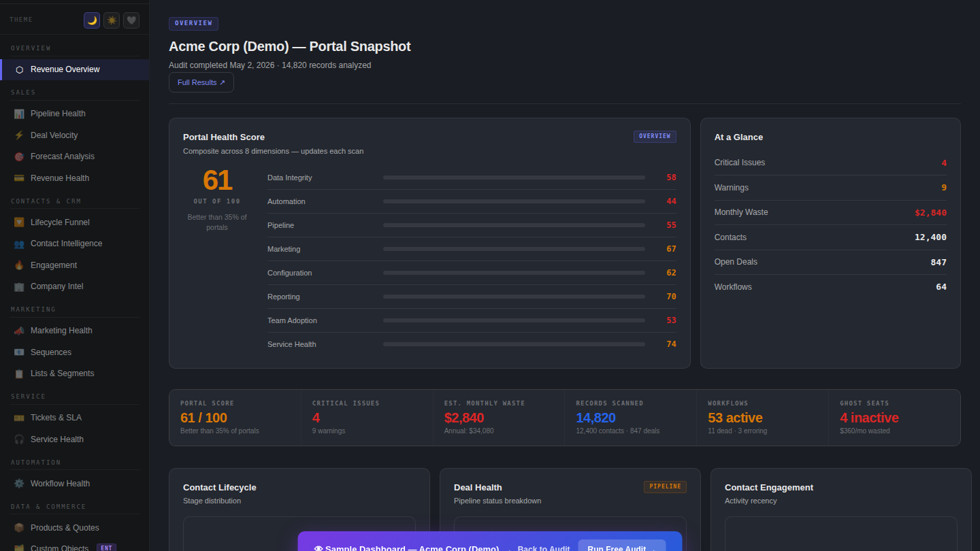This screenshot has height=551, width=980.
Task: Click the Revenue Overview hexagon icon
Action: 19,69
